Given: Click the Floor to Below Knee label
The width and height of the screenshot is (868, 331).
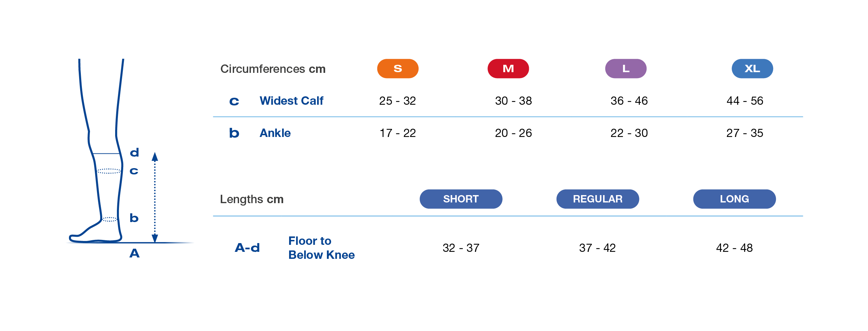Looking at the screenshot, I should [x=321, y=248].
